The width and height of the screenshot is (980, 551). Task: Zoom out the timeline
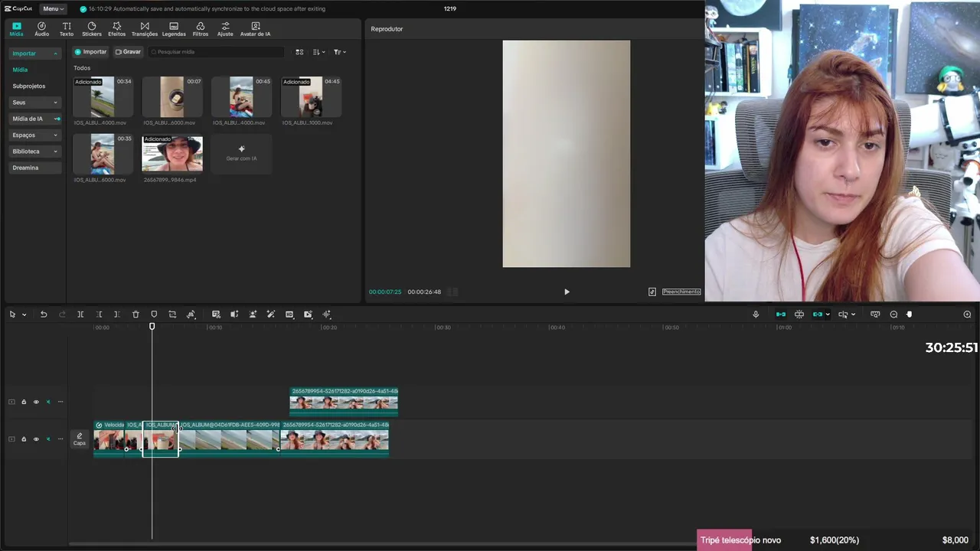(x=893, y=315)
